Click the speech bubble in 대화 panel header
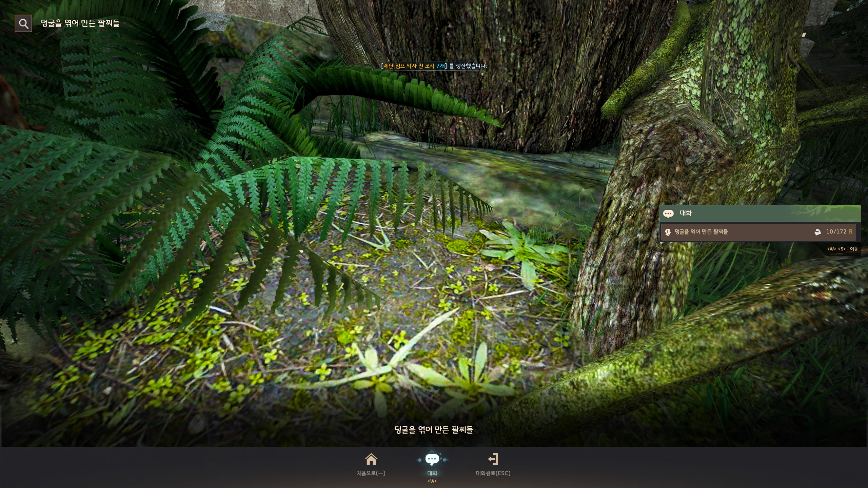 668,213
